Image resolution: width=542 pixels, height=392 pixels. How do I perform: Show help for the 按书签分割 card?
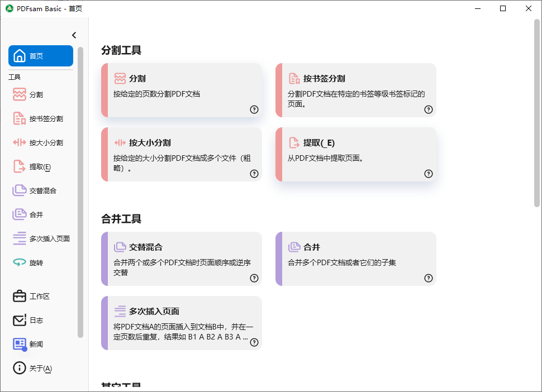[429, 109]
